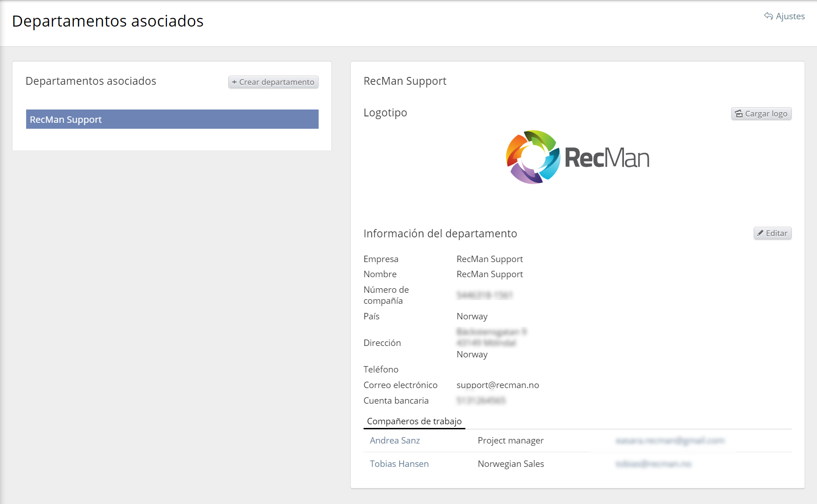
Task: Click the Número de compañía label
Action: pos(386,295)
